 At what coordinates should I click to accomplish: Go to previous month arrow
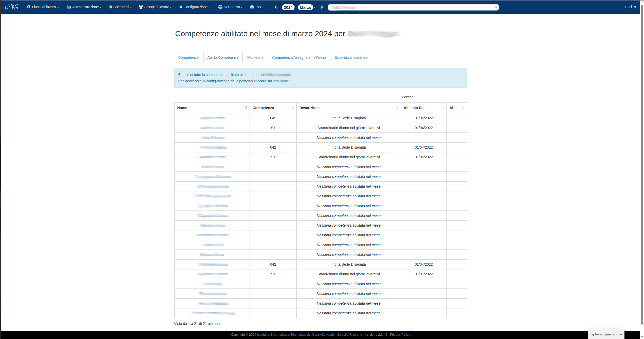pyautogui.click(x=276, y=7)
